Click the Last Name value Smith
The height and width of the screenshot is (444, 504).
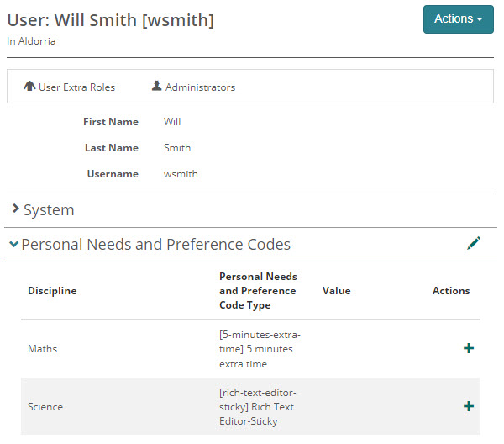click(x=177, y=148)
